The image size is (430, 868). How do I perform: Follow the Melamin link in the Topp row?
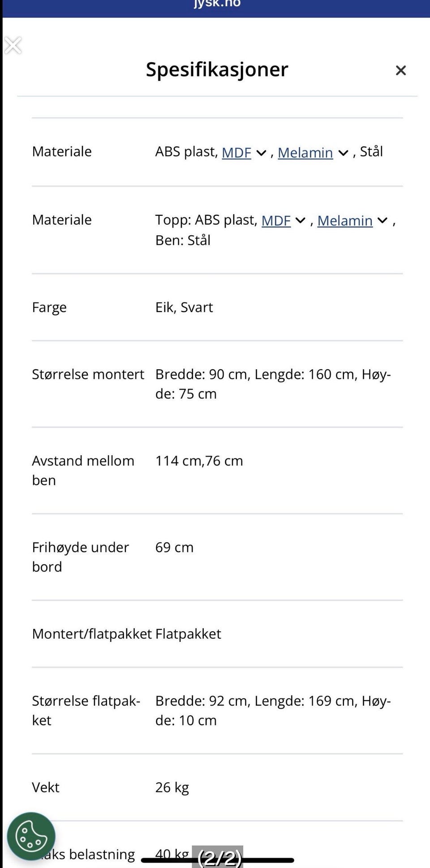click(345, 221)
